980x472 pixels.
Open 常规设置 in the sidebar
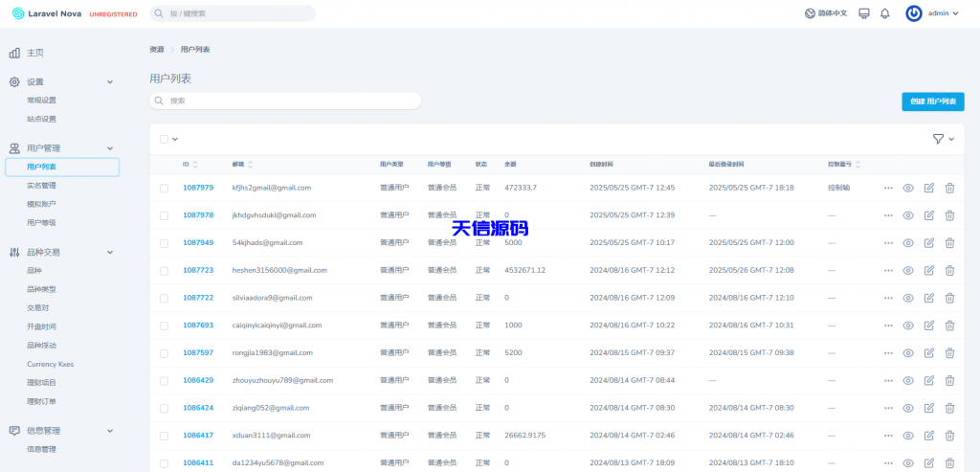pyautogui.click(x=41, y=100)
